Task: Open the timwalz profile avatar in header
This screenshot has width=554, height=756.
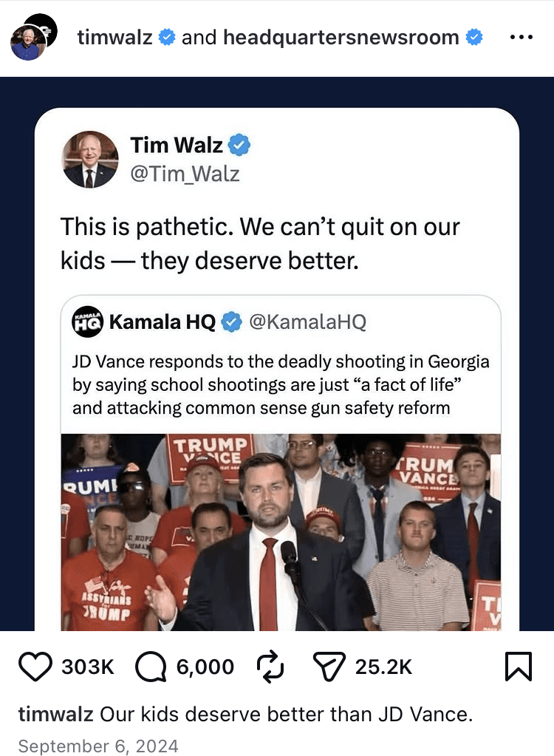Action: coord(27,44)
